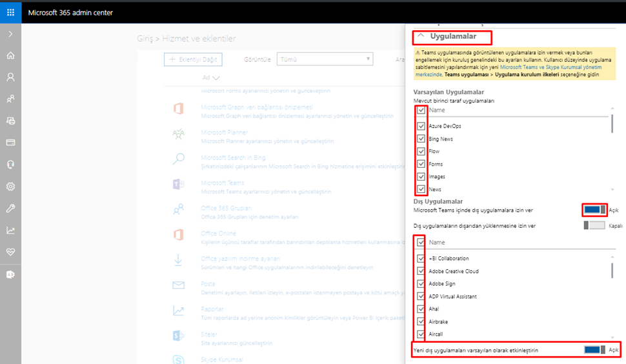This screenshot has height=364, width=626.
Task: Collapse the Uygulamalar section
Action: 421,35
